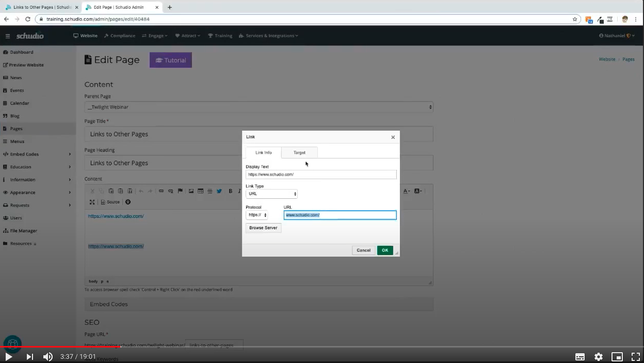The image size is (644, 363).
Task: Open the Link Type dropdown
Action: coord(271,194)
